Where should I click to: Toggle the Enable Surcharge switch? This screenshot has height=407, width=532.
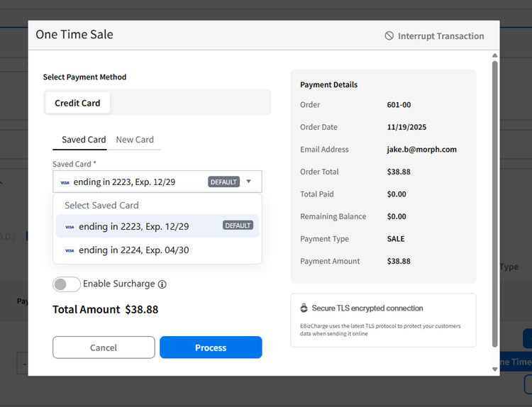(67, 284)
